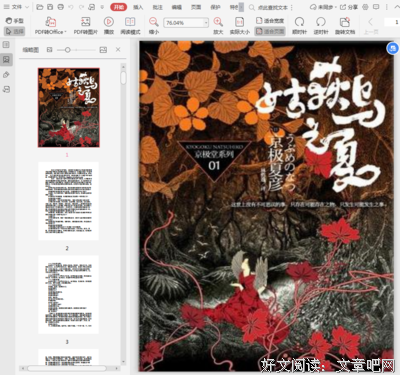Viewport: 400px width, 375px height.
Task: Click the 分享 share button
Action: (349, 7)
